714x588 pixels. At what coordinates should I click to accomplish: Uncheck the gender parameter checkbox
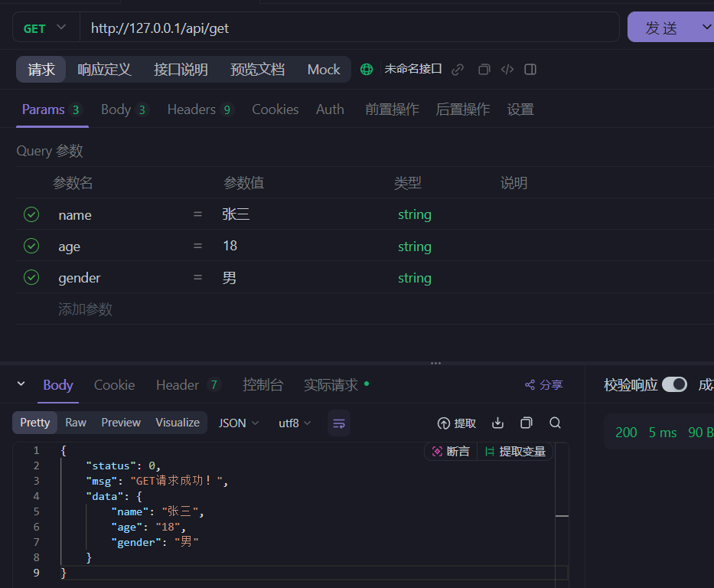[31, 277]
